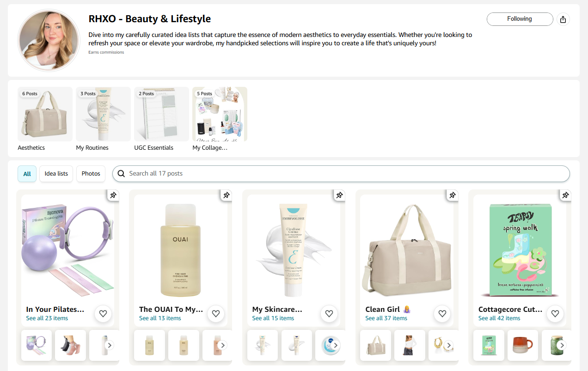Heart the OUAI To My list
The height and width of the screenshot is (371, 588).
(x=215, y=314)
